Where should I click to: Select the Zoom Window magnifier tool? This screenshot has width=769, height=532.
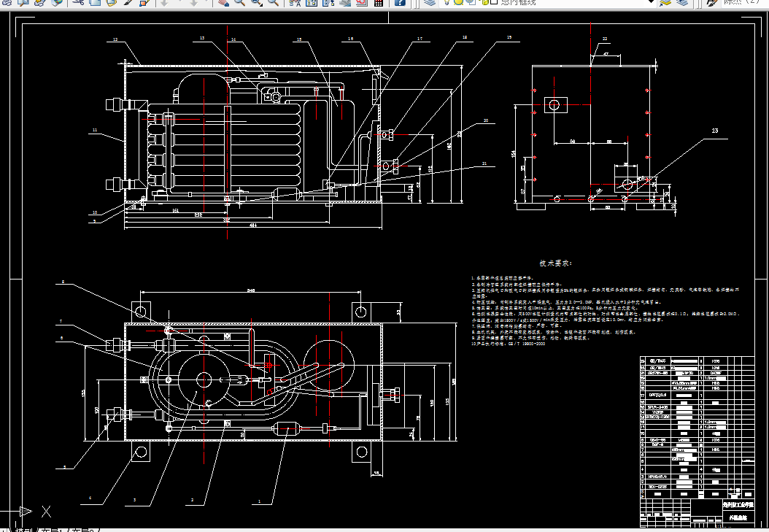257,2
